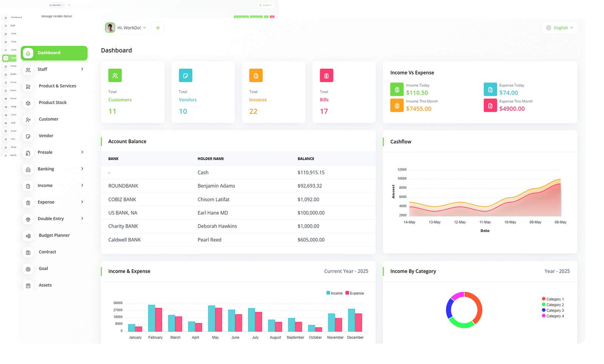Click the Total Vendors teal icon
Image resolution: width=604 pixels, height=364 pixels.
pos(185,75)
